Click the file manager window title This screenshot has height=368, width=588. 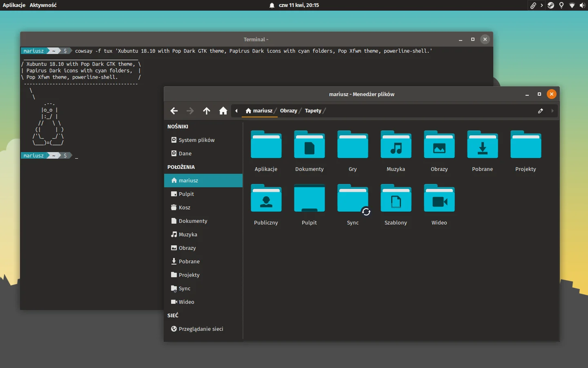pyautogui.click(x=362, y=94)
